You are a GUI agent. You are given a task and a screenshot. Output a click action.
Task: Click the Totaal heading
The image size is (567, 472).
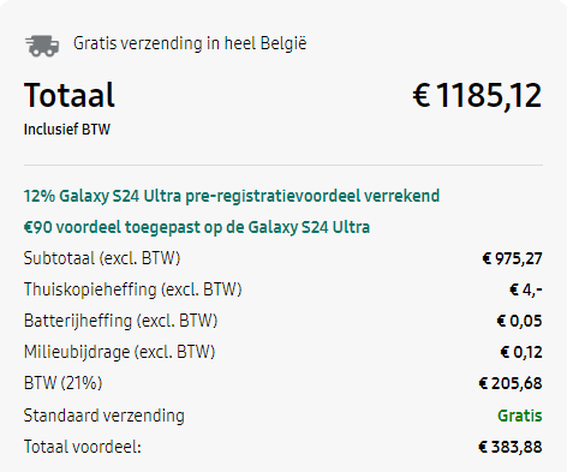coord(69,95)
